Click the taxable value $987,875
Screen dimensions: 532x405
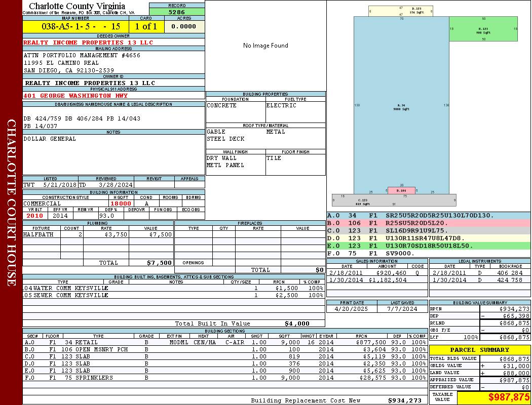508,397
